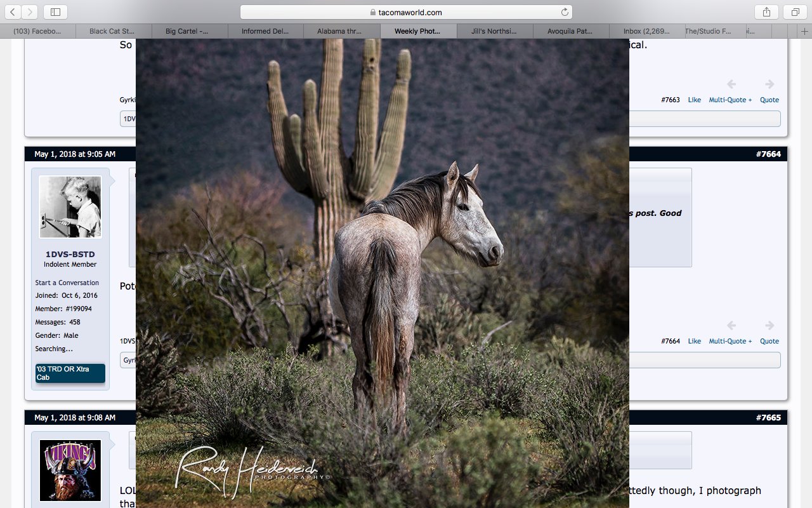Screen dimensions: 812x508
Task: Click the tacomaworld.com address bar
Action: [x=406, y=12]
